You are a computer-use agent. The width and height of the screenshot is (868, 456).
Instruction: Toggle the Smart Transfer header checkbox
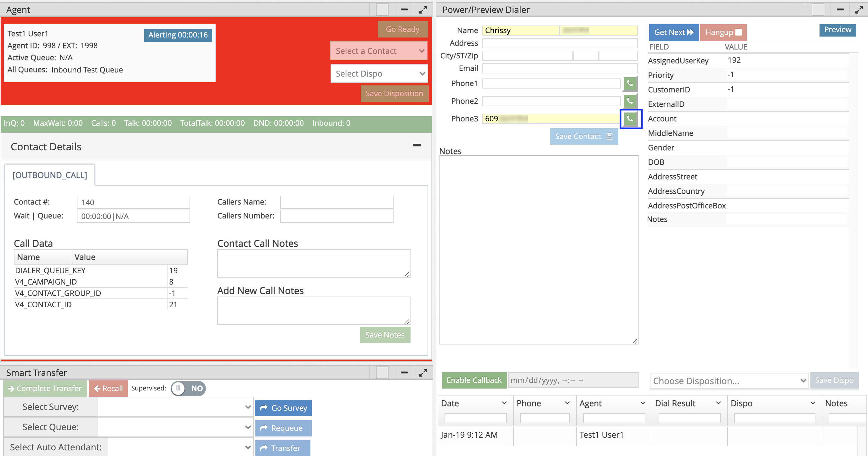click(x=382, y=373)
